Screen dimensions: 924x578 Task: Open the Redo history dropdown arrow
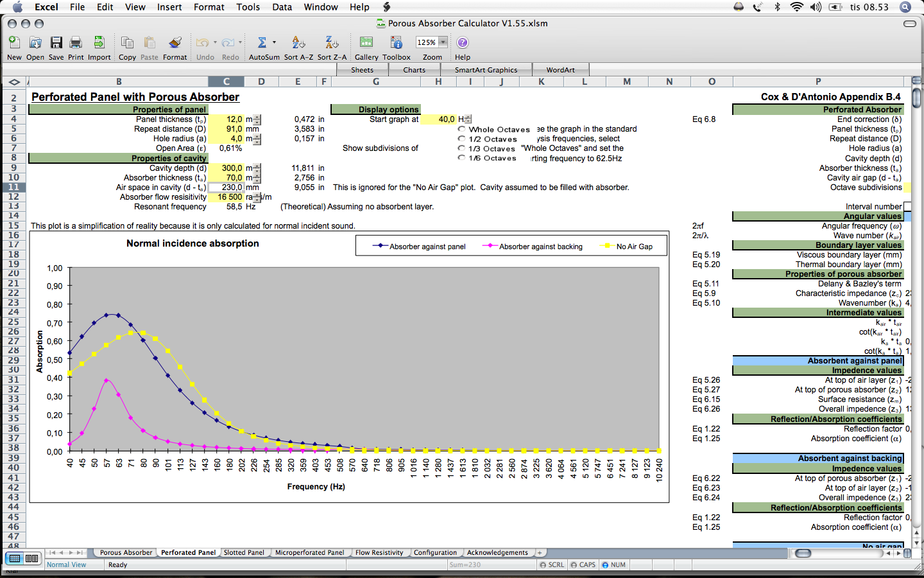[x=240, y=42]
